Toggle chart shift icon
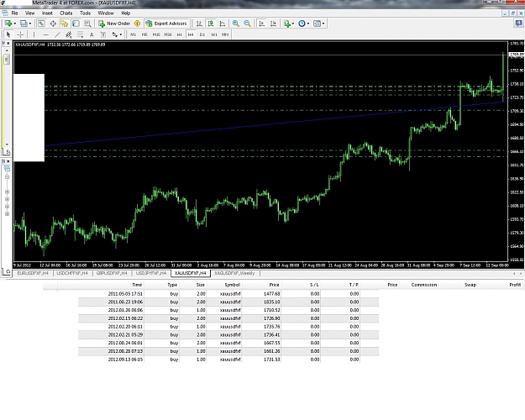 pyautogui.click(x=273, y=24)
